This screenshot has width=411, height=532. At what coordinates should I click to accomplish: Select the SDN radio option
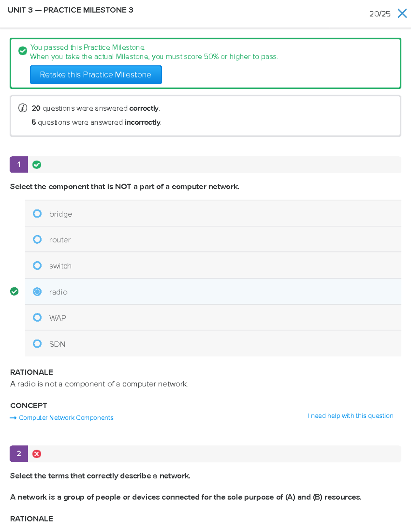tap(37, 344)
